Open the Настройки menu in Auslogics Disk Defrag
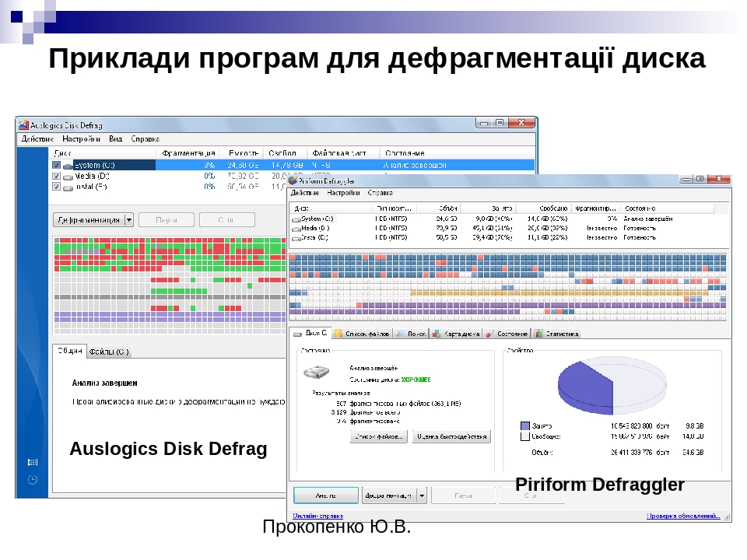The width and height of the screenshot is (747, 560). pyautogui.click(x=82, y=139)
